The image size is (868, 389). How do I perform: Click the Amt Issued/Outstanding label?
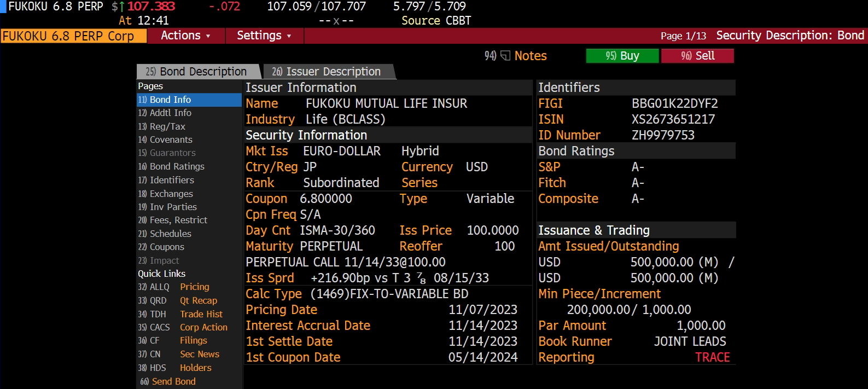(x=609, y=246)
